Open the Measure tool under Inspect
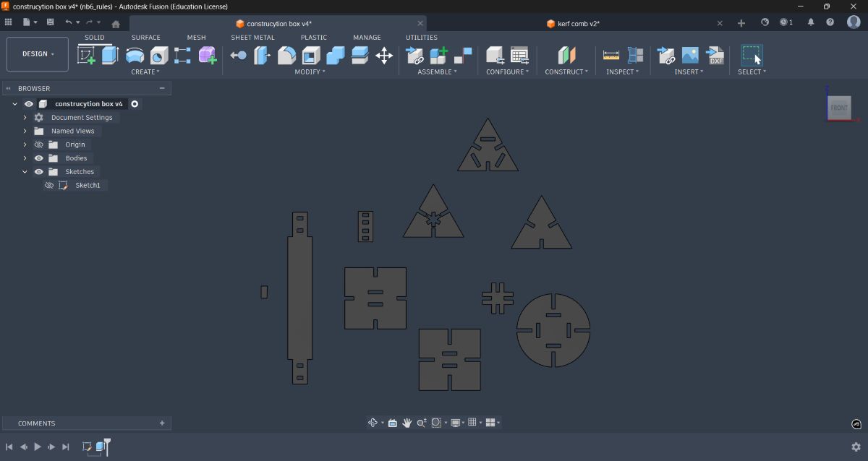The image size is (868, 461). point(610,54)
